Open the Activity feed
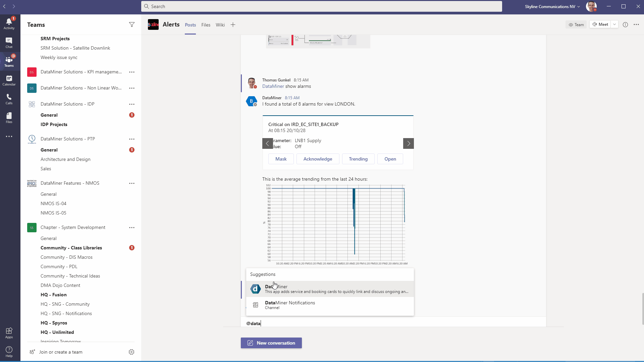This screenshot has width=644, height=362. [x=9, y=23]
